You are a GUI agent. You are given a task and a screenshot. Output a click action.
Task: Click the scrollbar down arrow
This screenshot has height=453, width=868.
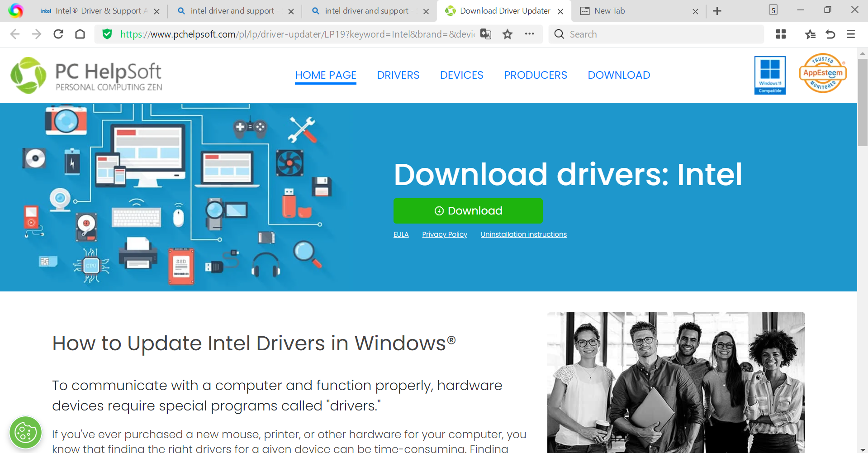click(x=863, y=449)
